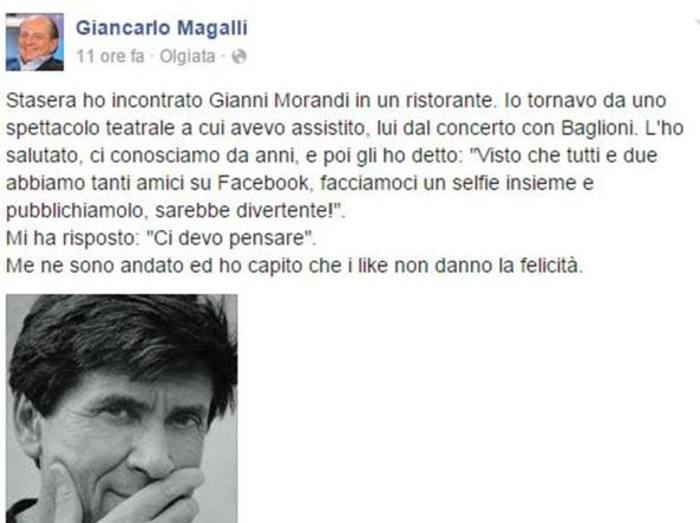The height and width of the screenshot is (523, 700).
Task: Expand the post options chevron at corner
Action: click(697, 22)
